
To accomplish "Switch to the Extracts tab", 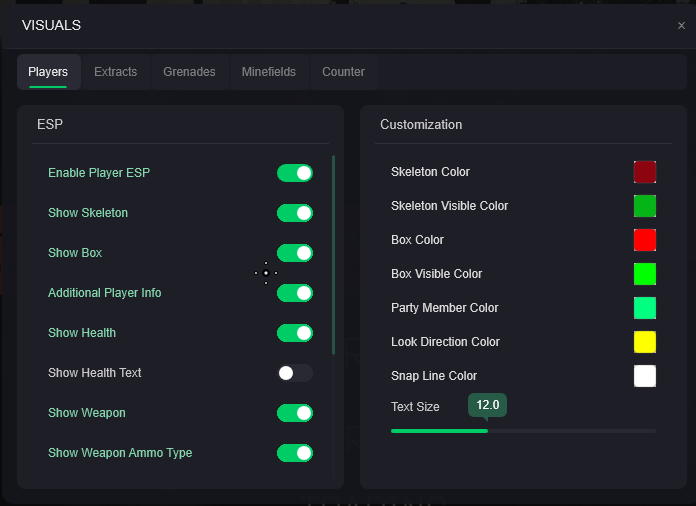I will [x=115, y=72].
